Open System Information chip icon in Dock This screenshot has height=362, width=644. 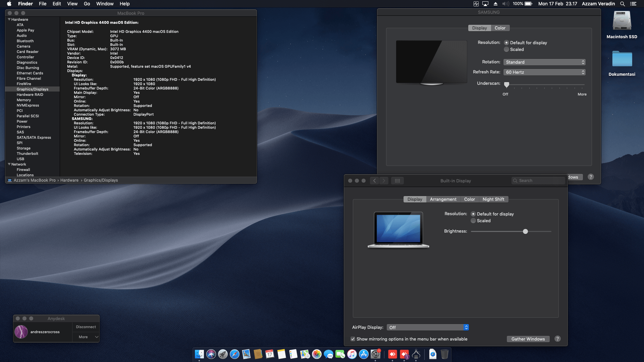[416, 354]
